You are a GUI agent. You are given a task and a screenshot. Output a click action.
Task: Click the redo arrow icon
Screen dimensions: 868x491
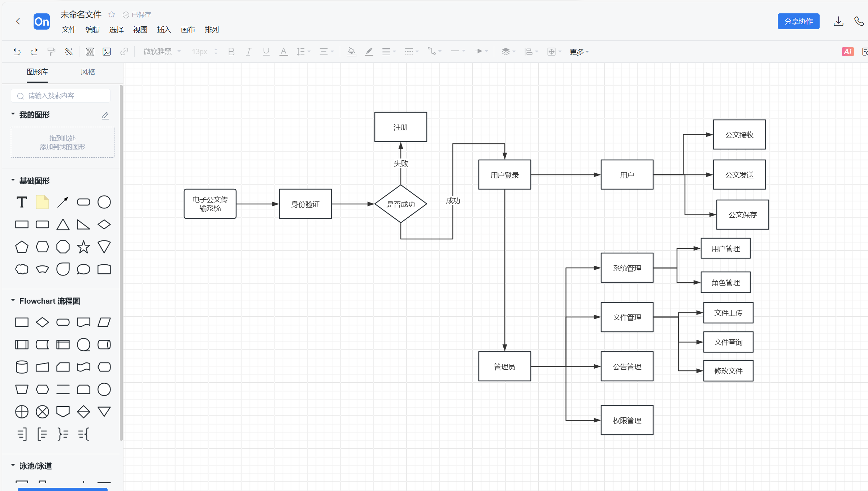pos(34,52)
